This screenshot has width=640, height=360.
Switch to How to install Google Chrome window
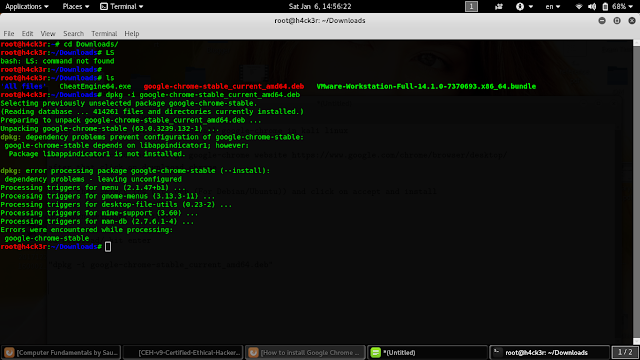305,352
